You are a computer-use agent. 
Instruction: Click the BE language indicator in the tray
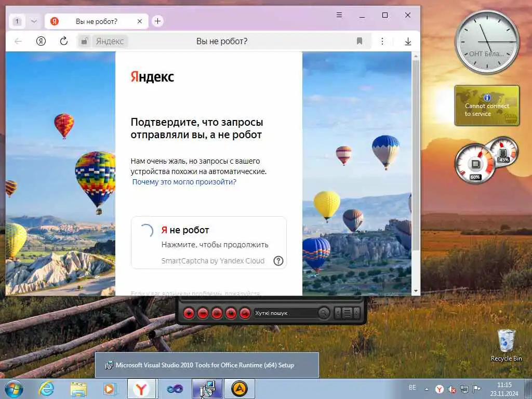(x=412, y=388)
